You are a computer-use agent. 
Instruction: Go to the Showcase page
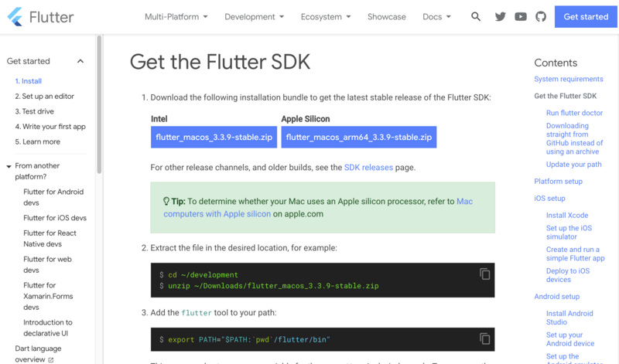(x=386, y=16)
